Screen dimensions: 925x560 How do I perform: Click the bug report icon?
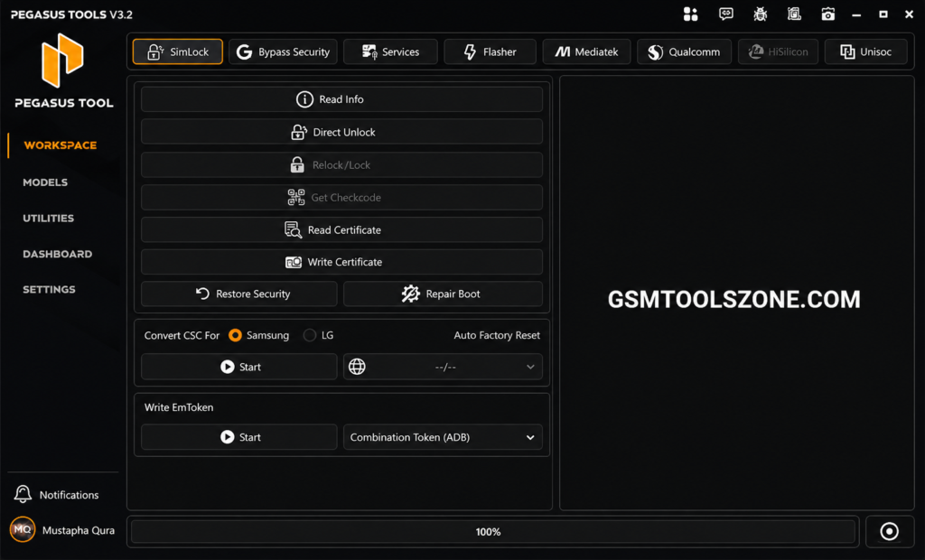click(761, 14)
